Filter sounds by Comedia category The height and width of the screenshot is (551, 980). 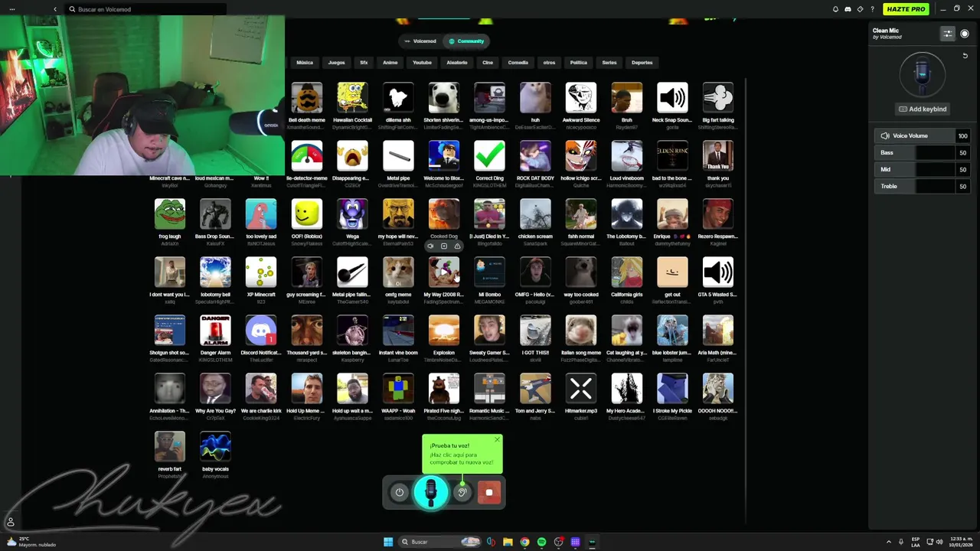pos(518,63)
